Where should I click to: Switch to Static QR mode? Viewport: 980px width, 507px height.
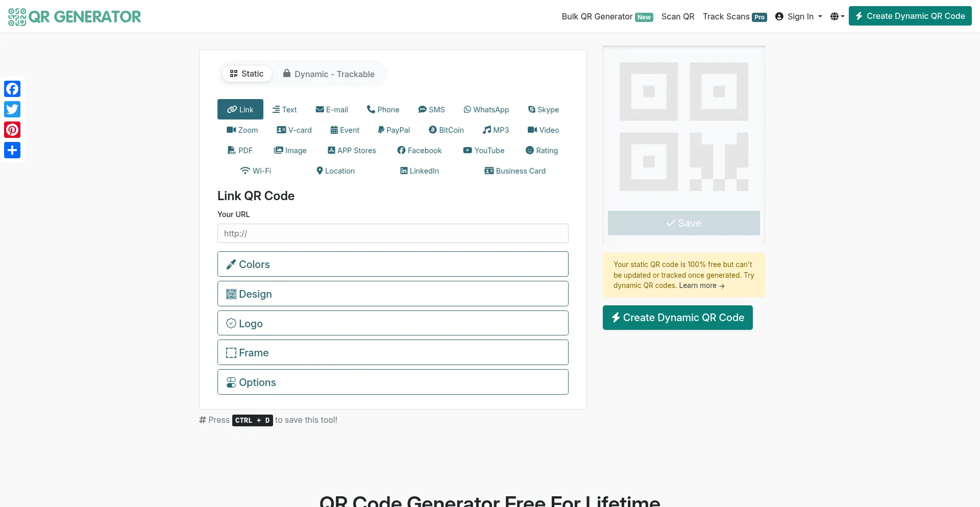click(247, 74)
